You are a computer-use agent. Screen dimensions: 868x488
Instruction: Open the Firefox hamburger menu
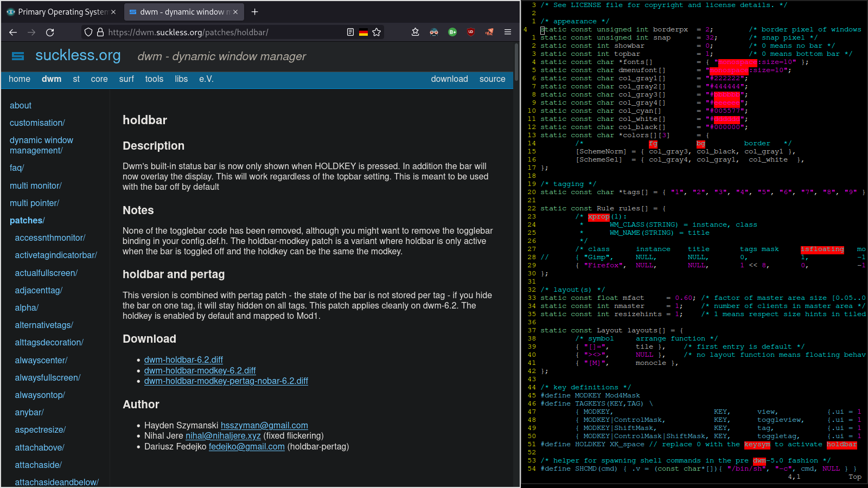point(508,33)
